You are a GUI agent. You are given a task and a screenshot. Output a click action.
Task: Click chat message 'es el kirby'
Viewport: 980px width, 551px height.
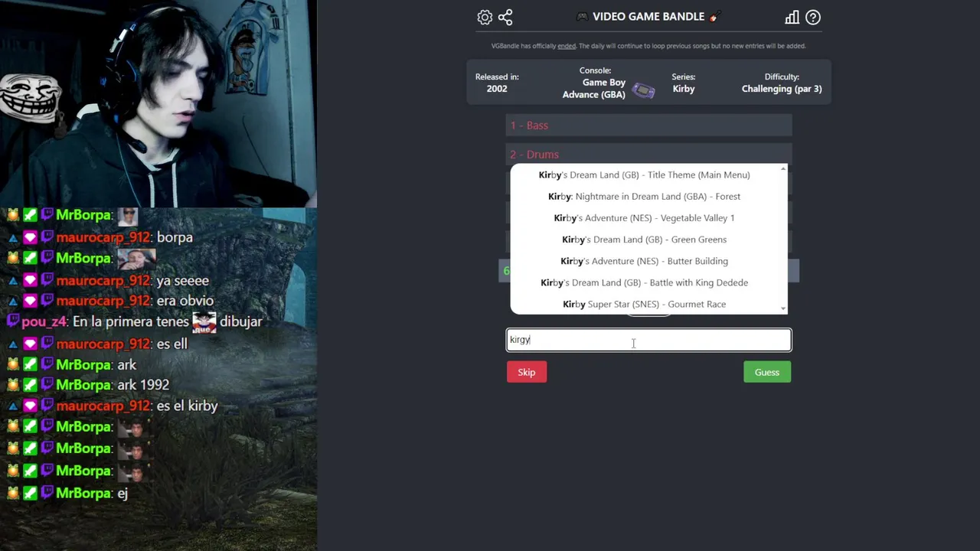pyautogui.click(x=187, y=406)
